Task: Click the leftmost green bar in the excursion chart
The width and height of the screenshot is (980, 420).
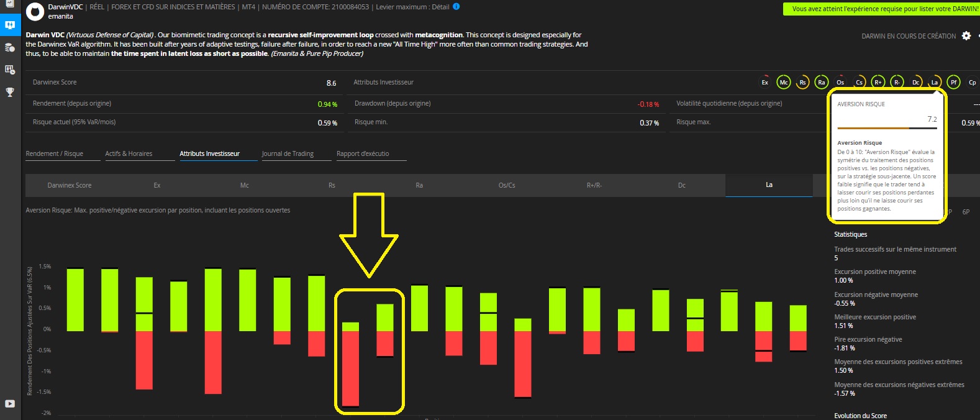Action: coord(75,299)
